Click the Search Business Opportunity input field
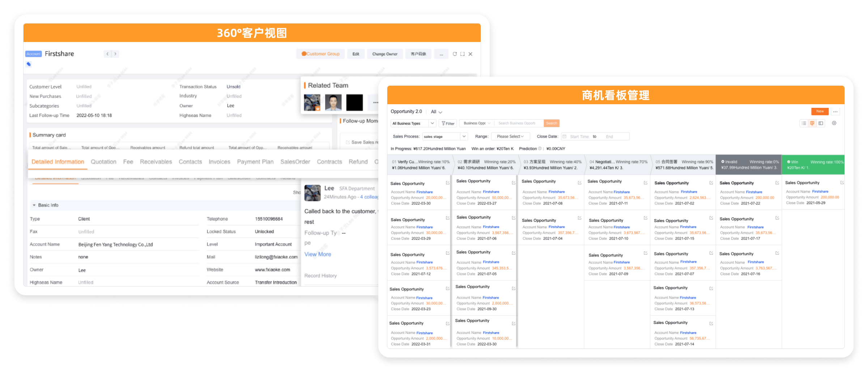The height and width of the screenshot is (372, 868). pos(518,123)
